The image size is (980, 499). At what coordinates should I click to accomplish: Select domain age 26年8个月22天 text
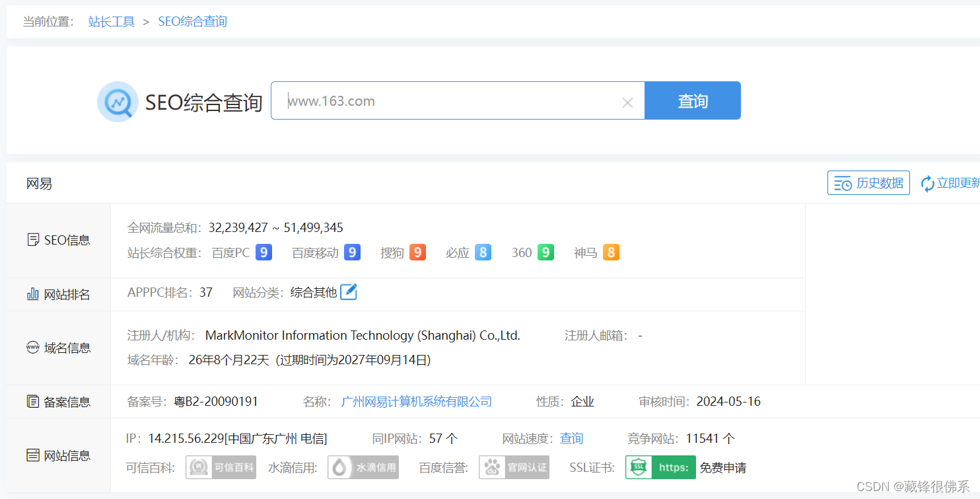pos(229,360)
